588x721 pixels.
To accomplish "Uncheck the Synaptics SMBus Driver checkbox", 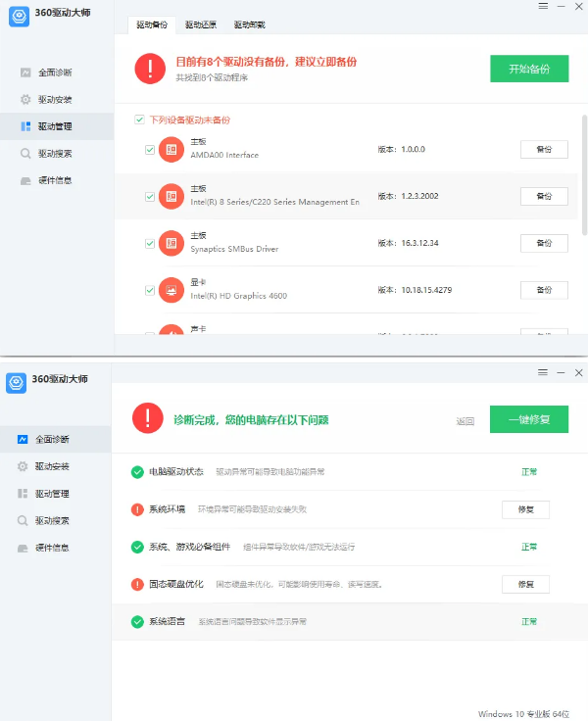I will (x=150, y=244).
